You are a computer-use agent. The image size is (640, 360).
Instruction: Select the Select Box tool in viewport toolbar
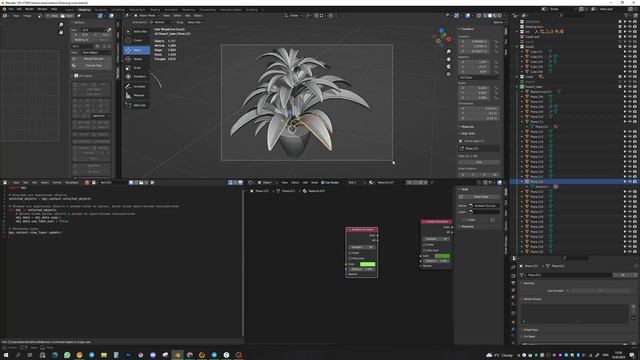tap(136, 31)
